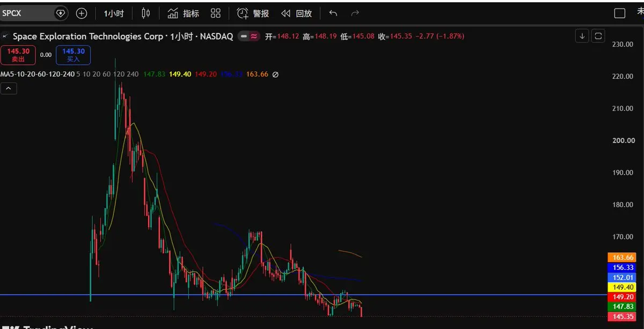This screenshot has height=329, width=644.
Task: Undo the last chart action
Action: coord(333,13)
